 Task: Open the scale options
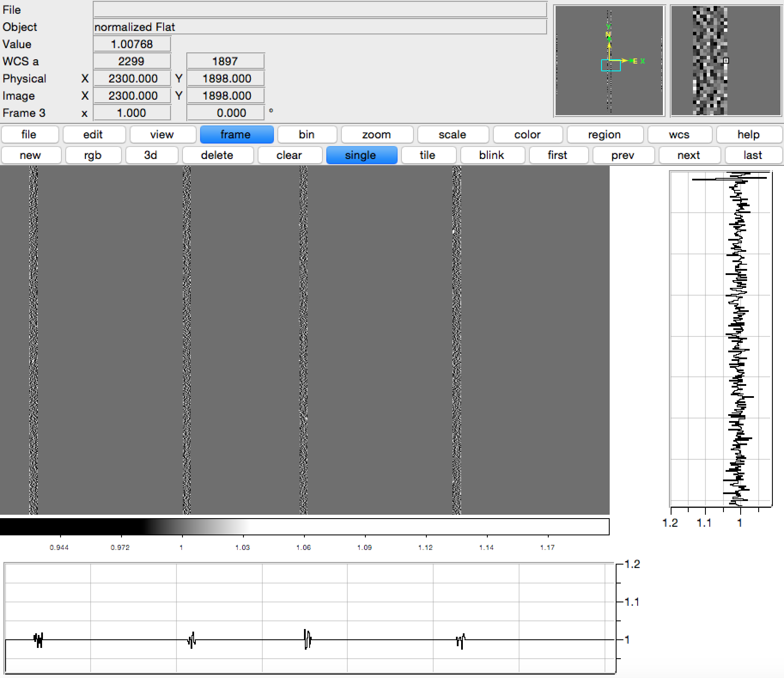pos(452,134)
